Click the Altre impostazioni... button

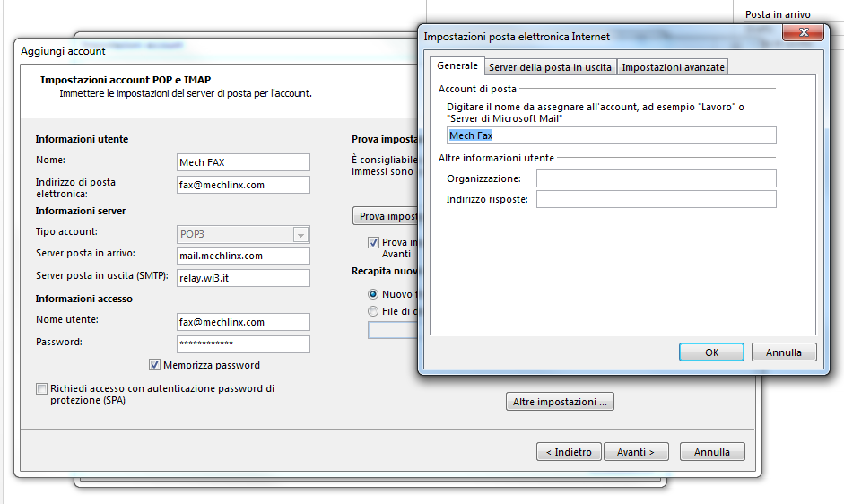click(x=560, y=402)
